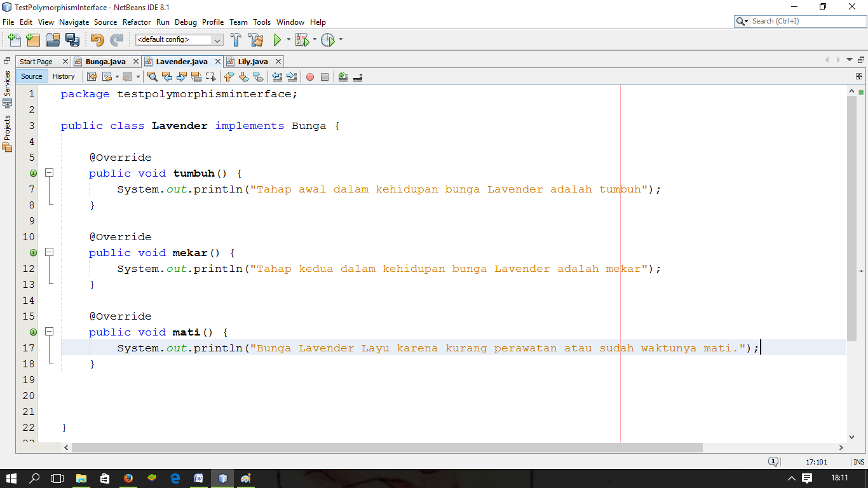Switch to the History view
Viewport: 868px width, 488px height.
pyautogui.click(x=64, y=76)
